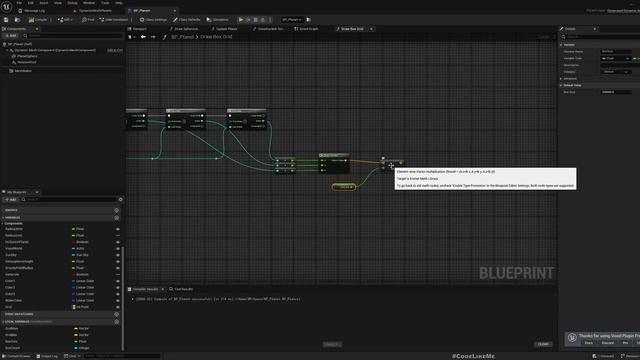Image resolution: width=640 pixels, height=360 pixels.
Task: Open the Category dropdown in Details
Action: [x=615, y=72]
